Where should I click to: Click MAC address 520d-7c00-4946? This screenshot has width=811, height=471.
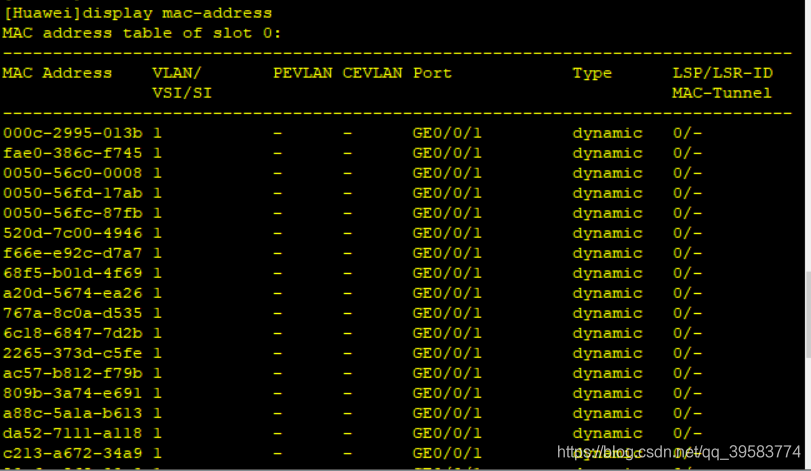click(72, 233)
